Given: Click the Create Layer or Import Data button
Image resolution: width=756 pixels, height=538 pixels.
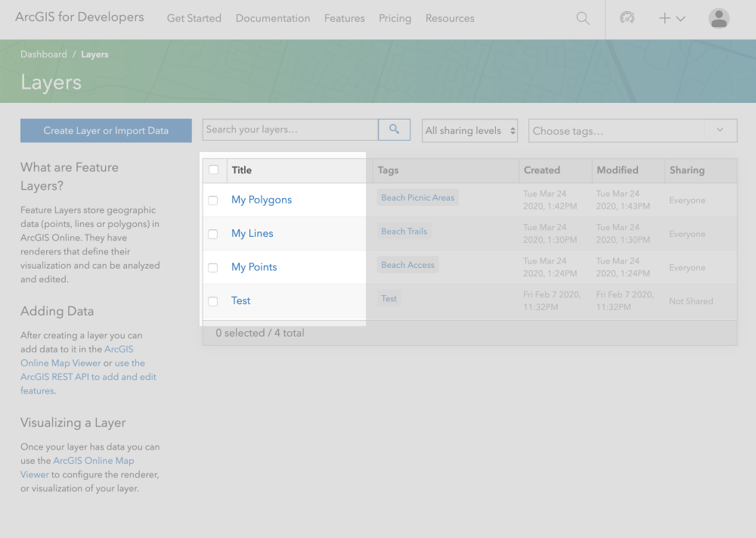Looking at the screenshot, I should [106, 130].
